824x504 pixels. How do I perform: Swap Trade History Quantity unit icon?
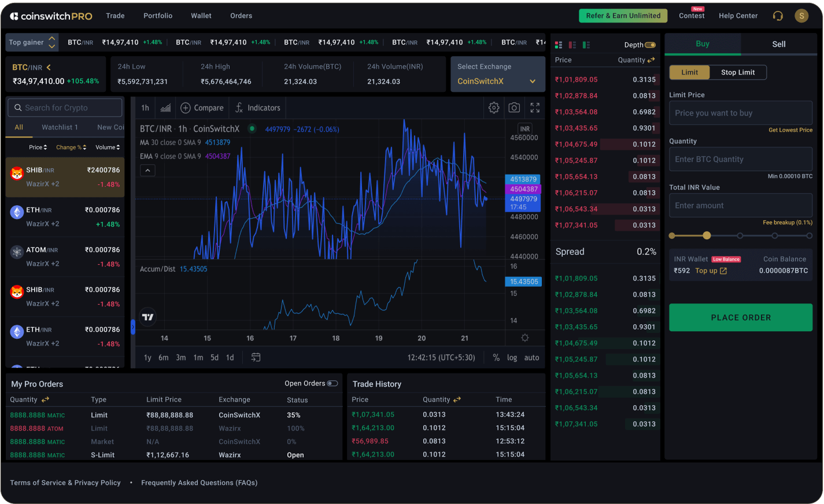pyautogui.click(x=457, y=399)
